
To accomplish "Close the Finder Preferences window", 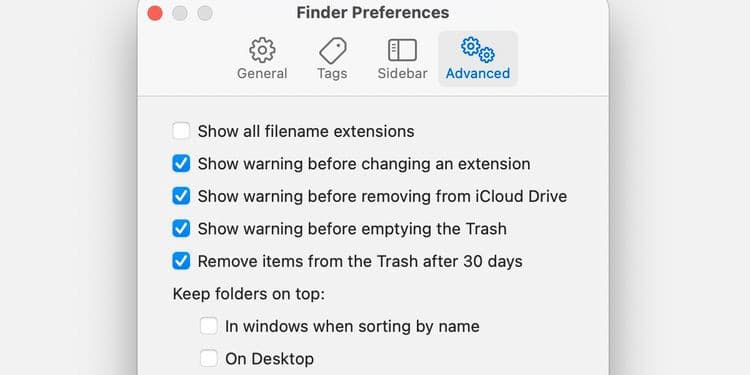I will (155, 13).
